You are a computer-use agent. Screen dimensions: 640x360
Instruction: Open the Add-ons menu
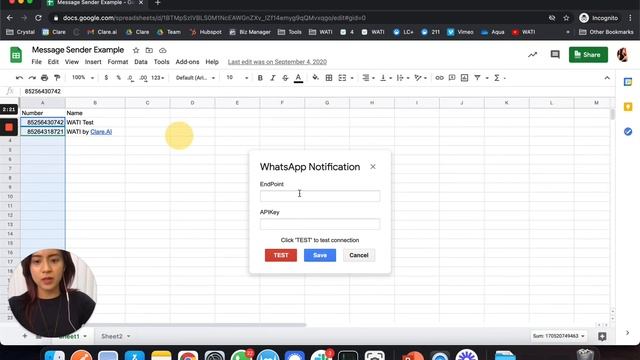187,62
